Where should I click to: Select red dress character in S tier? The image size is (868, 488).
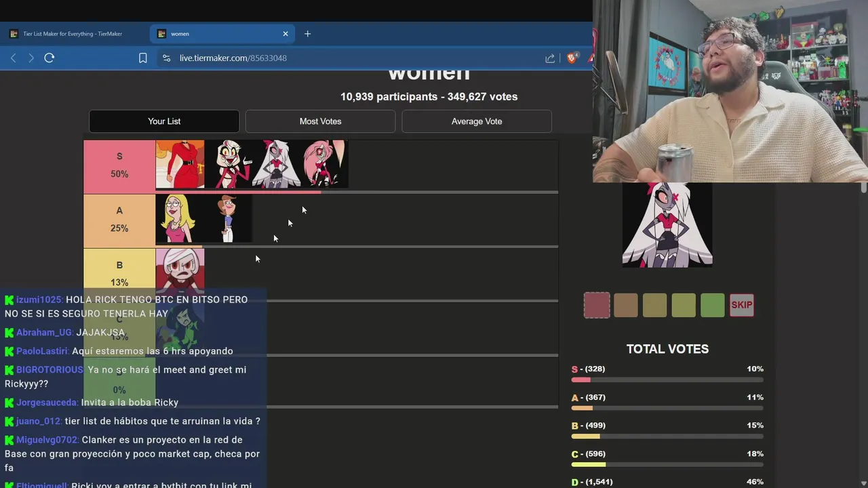click(180, 164)
